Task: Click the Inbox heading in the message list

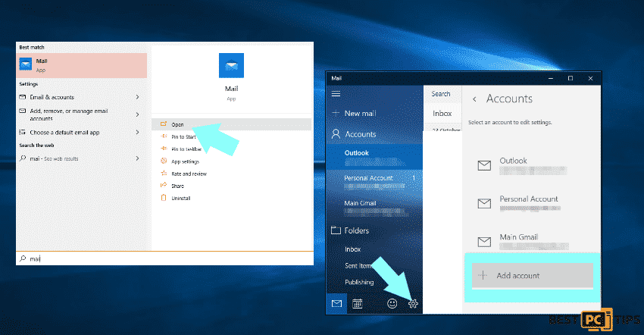Action: pyautogui.click(x=442, y=114)
